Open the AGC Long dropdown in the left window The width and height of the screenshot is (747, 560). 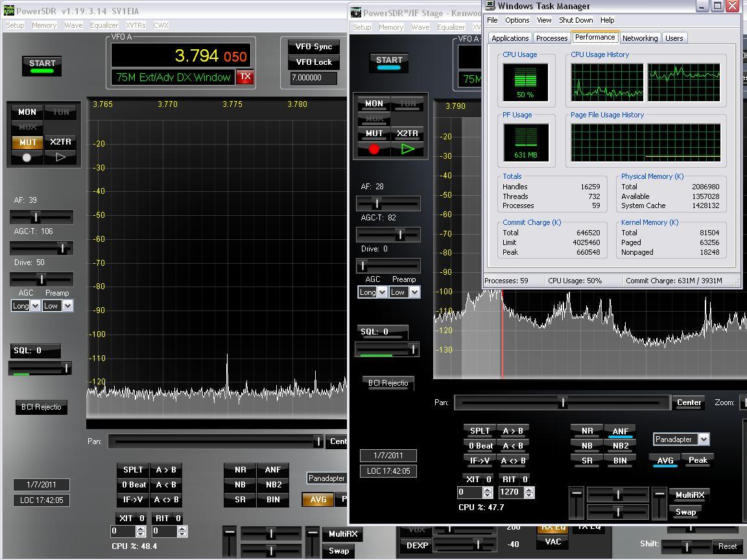click(34, 306)
